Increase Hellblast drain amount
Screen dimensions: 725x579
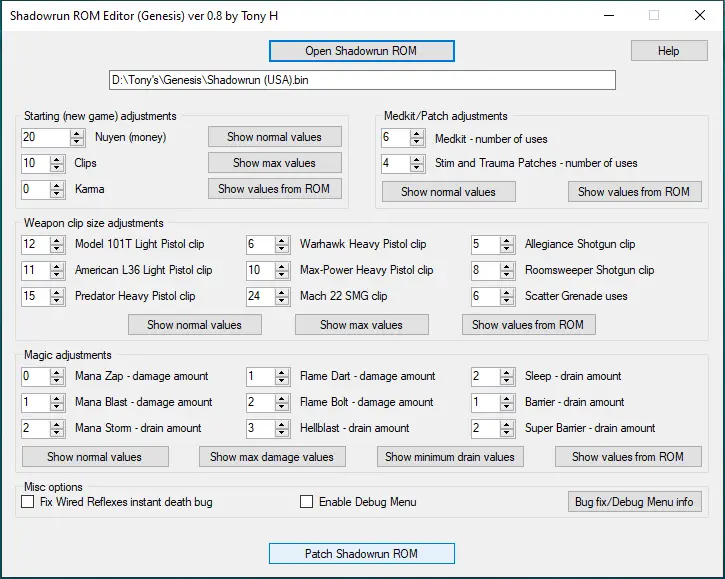(282, 424)
